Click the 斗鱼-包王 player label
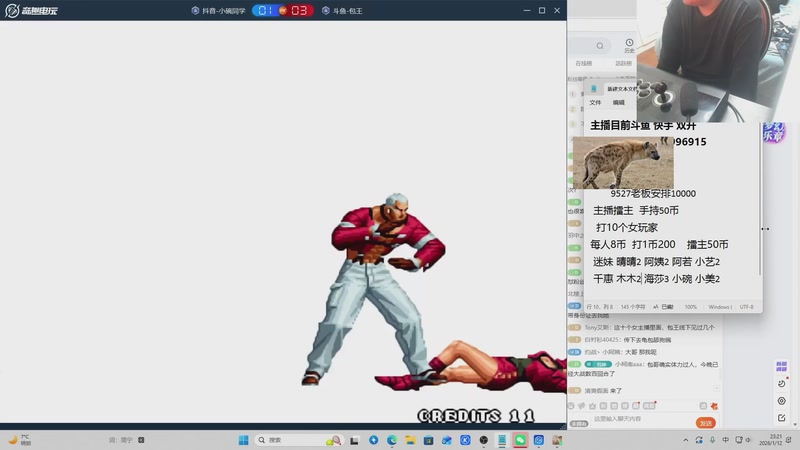Viewport: 800px width, 450px height. click(342, 11)
